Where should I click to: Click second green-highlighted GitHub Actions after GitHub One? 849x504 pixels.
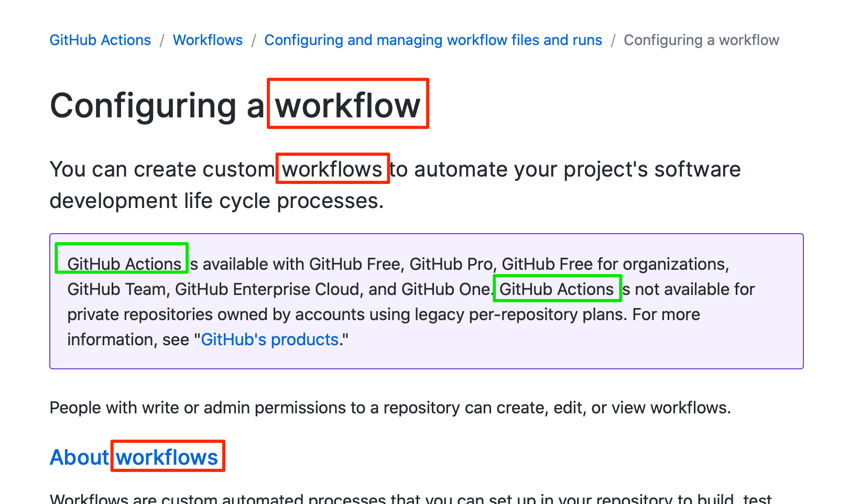[558, 288]
